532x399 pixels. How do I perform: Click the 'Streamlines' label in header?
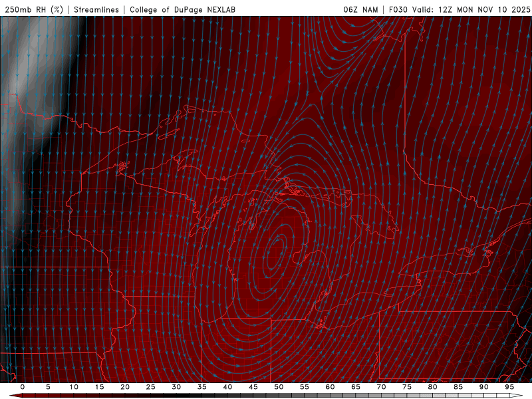point(96,9)
